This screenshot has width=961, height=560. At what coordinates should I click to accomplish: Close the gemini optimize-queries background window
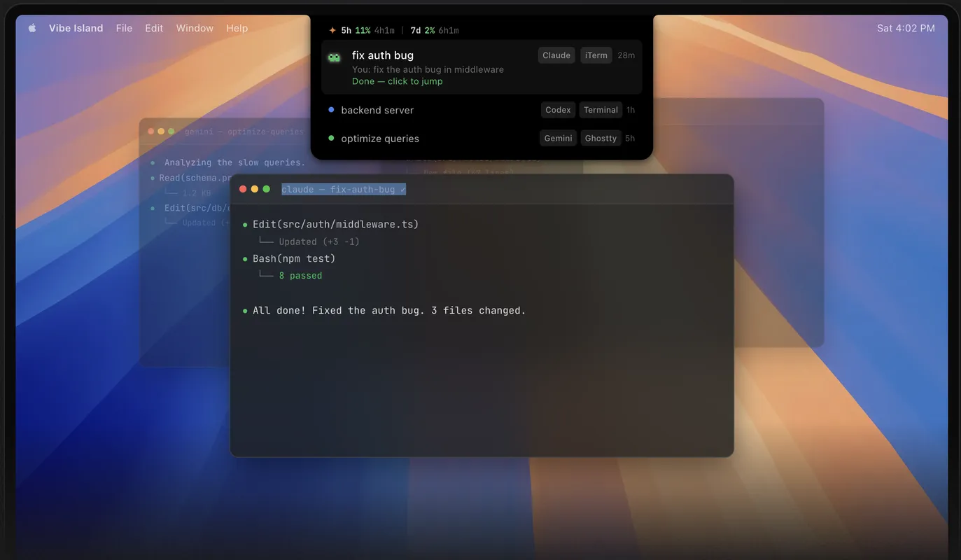tap(150, 132)
